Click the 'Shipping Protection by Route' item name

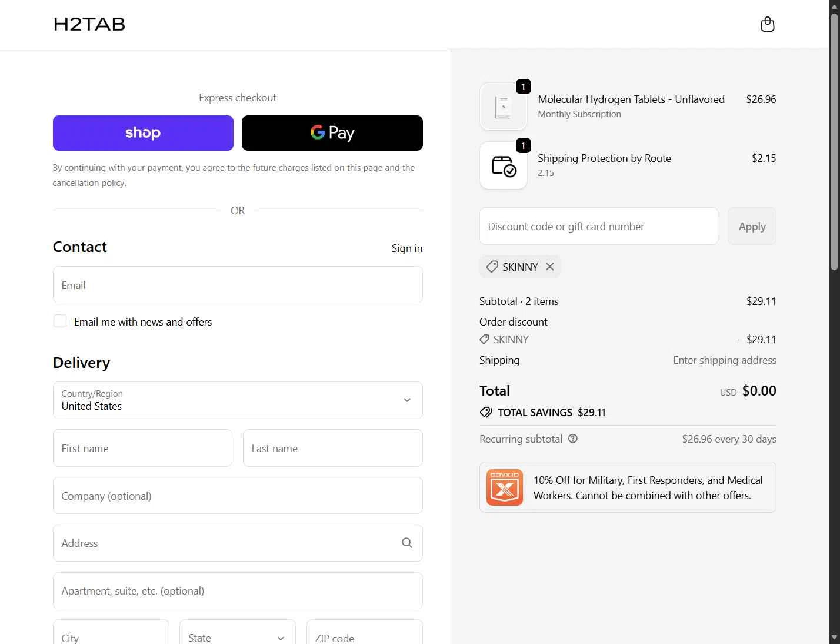pos(605,158)
